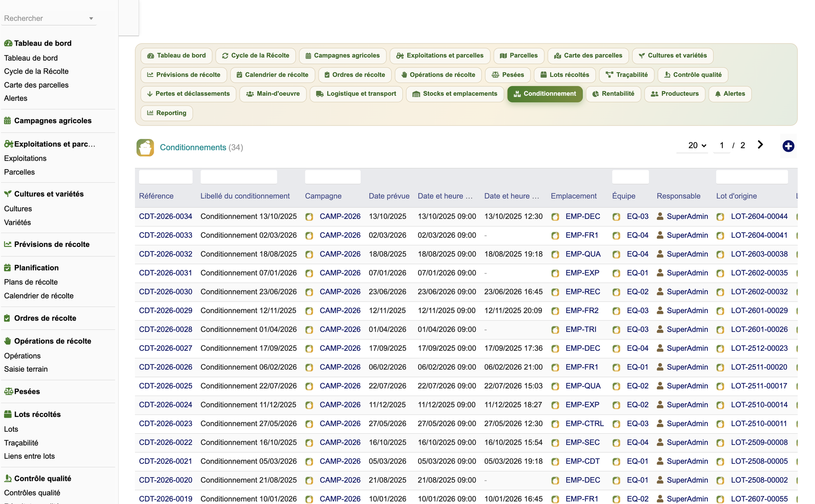Click the Exploitations et parc… tractor icon
The height and width of the screenshot is (504, 815).
click(x=8, y=144)
